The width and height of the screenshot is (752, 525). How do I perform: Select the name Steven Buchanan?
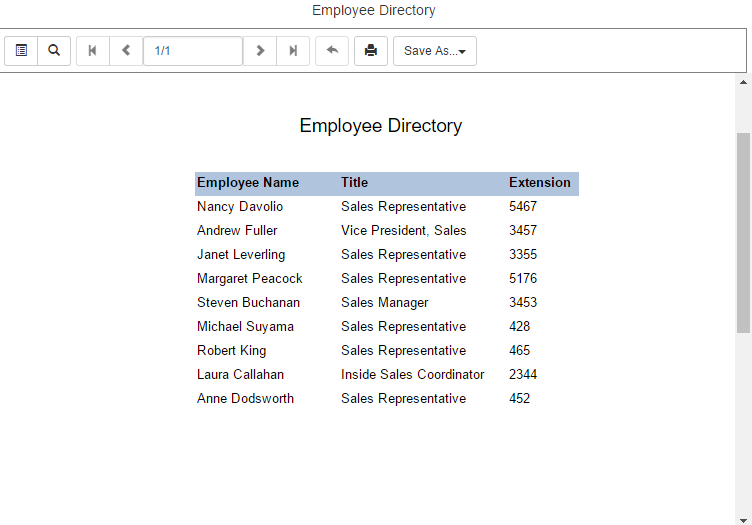click(x=248, y=303)
